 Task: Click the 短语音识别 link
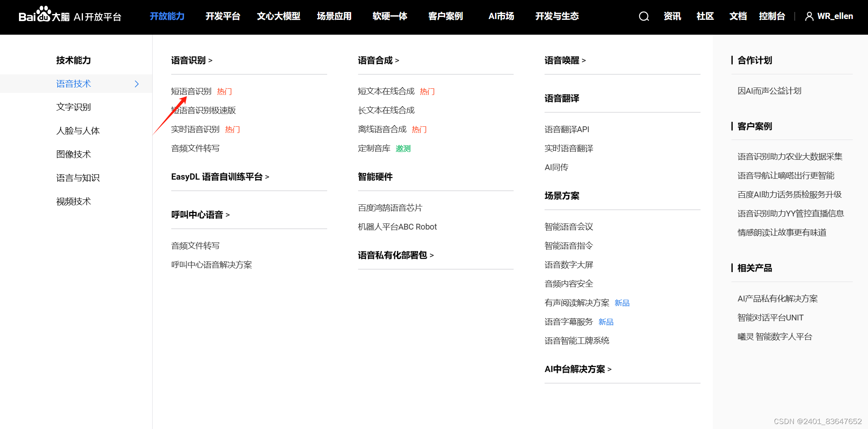pos(191,91)
